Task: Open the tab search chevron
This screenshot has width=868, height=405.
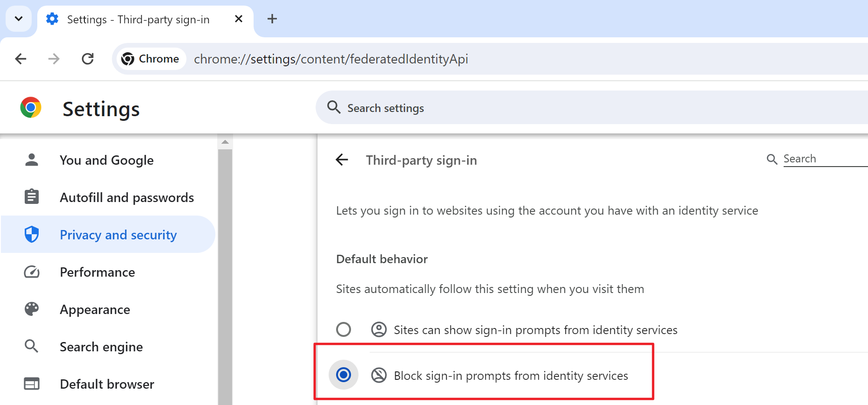Action: [19, 19]
